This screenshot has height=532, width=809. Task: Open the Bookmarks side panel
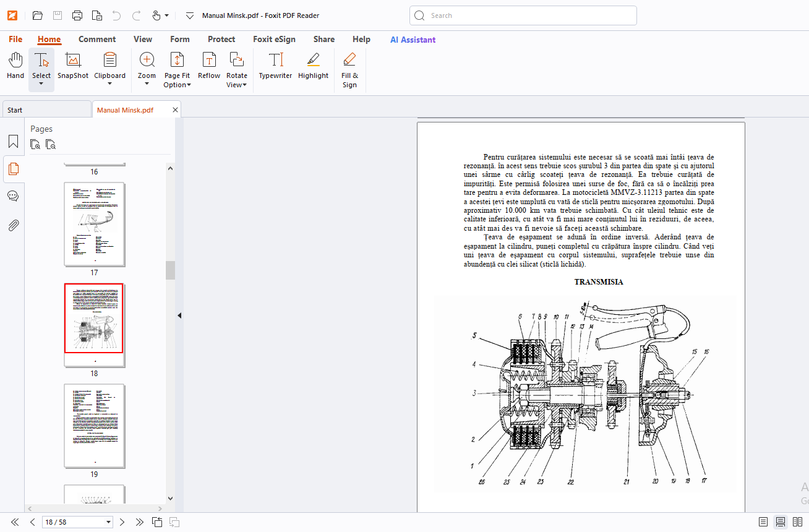point(13,142)
